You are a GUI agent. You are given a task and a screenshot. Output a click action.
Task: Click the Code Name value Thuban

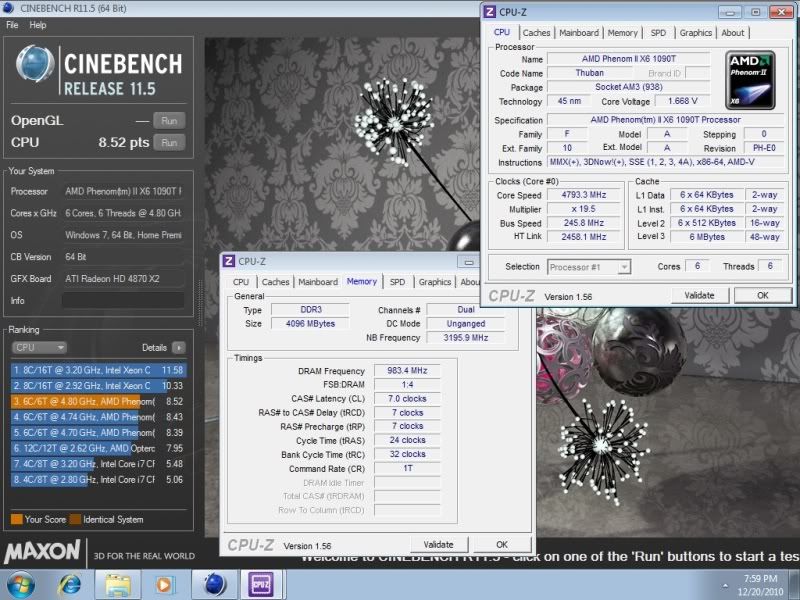click(589, 73)
